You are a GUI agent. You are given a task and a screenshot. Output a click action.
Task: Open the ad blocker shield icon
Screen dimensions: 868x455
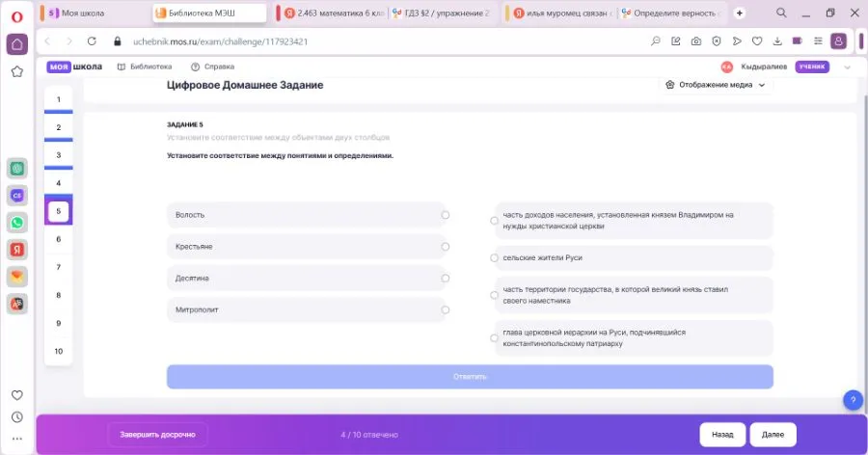click(x=717, y=40)
